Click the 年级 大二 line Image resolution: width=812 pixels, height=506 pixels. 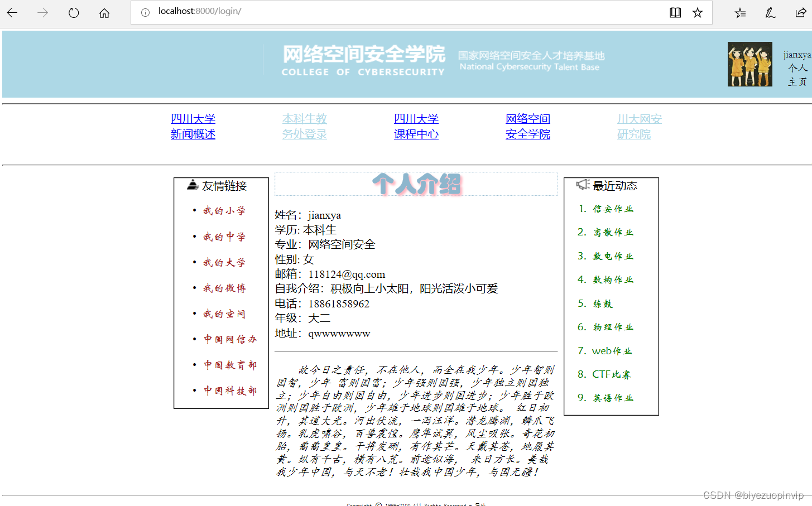302,318
